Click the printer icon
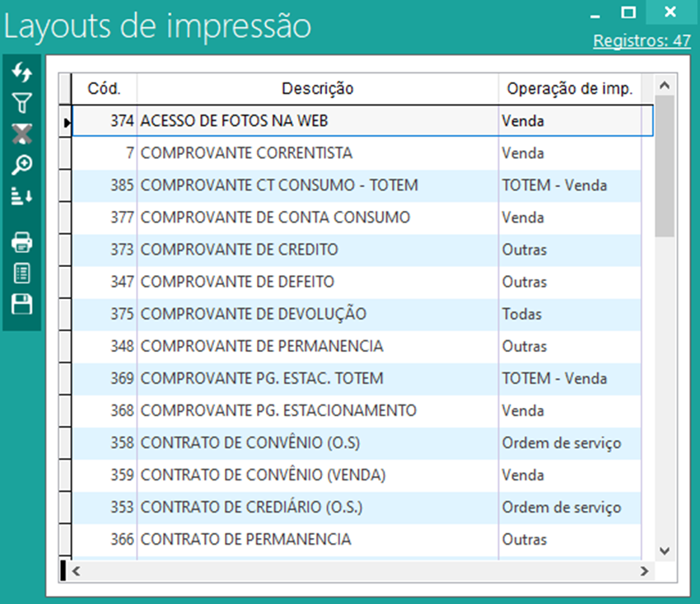The width and height of the screenshot is (700, 604). (x=22, y=242)
